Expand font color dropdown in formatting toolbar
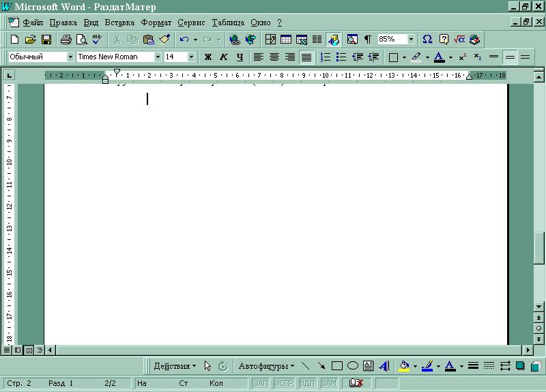Viewport: 546px width, 392px height. [x=450, y=57]
